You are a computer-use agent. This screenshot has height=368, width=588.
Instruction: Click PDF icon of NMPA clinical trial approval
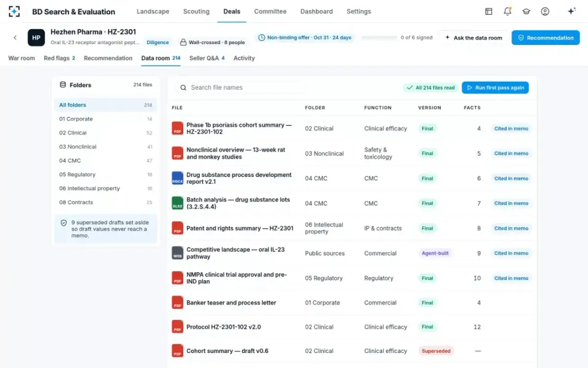pyautogui.click(x=177, y=278)
